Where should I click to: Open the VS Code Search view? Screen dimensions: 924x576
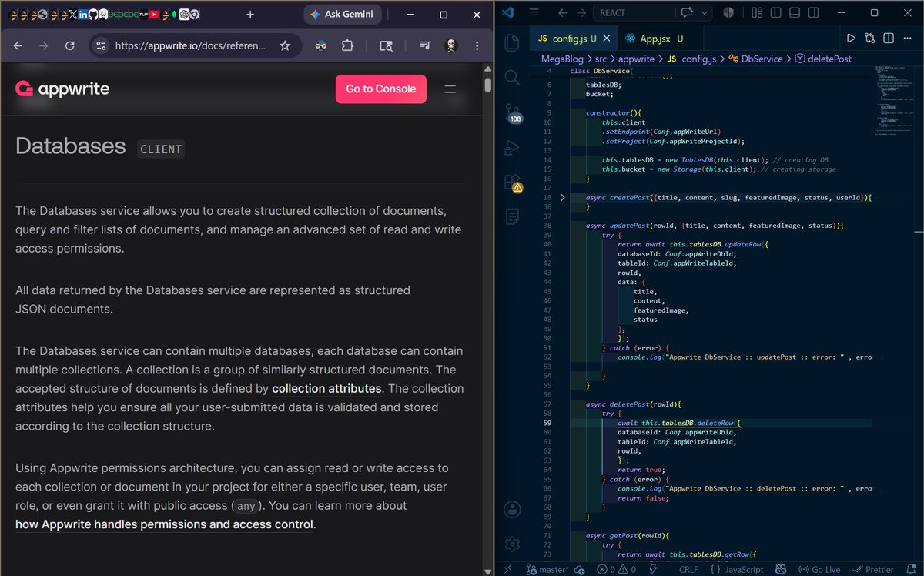click(x=511, y=76)
